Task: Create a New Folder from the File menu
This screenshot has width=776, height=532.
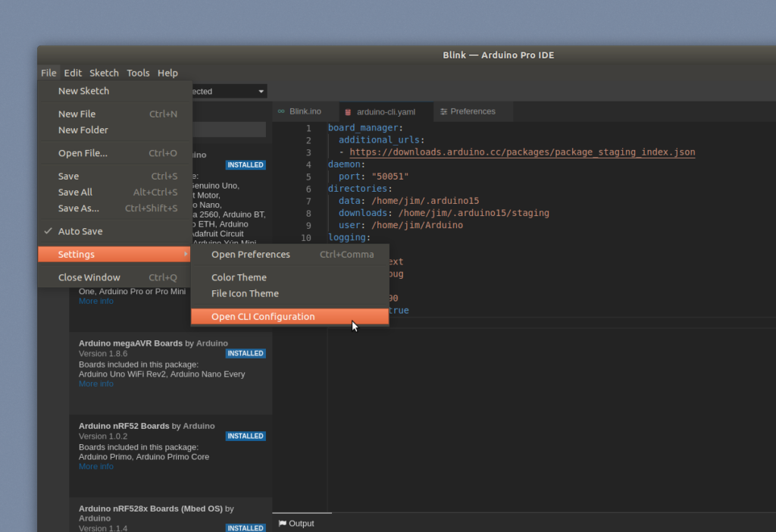Action: [x=115, y=130]
